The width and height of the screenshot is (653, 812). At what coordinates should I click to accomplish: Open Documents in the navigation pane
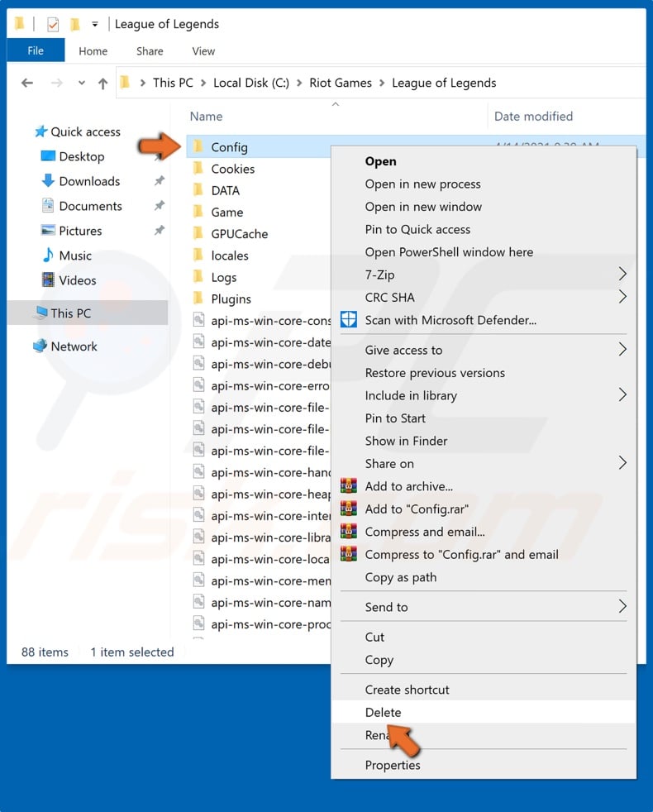point(90,206)
